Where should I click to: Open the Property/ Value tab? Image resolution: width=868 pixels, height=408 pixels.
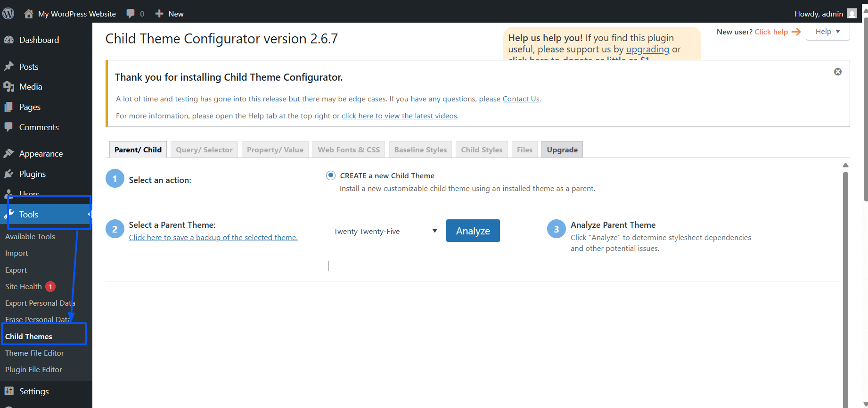click(x=275, y=150)
